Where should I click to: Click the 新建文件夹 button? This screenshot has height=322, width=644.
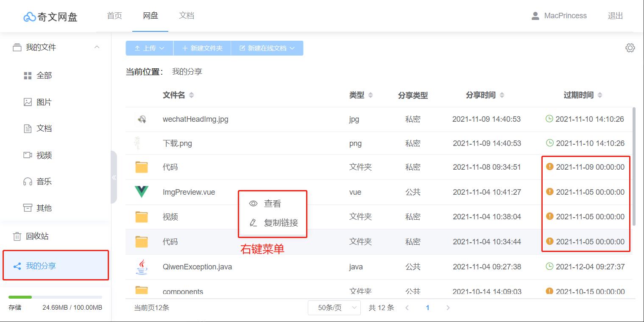pyautogui.click(x=202, y=48)
